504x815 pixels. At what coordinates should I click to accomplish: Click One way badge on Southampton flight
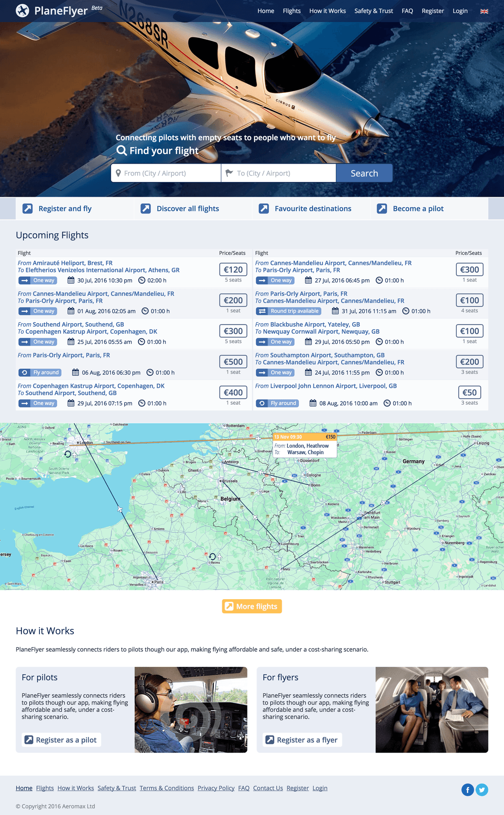coord(275,373)
